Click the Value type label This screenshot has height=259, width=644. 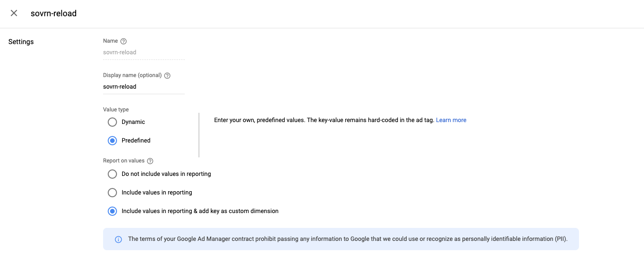coord(116,110)
